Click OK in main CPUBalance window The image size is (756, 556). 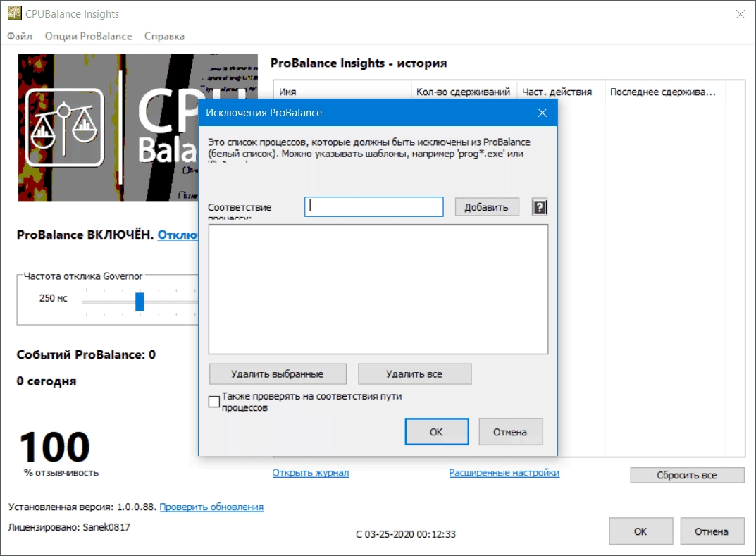[640, 531]
